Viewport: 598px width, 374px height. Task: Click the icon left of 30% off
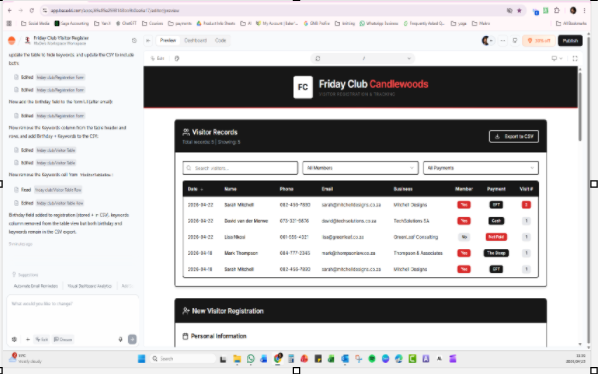[x=515, y=40]
